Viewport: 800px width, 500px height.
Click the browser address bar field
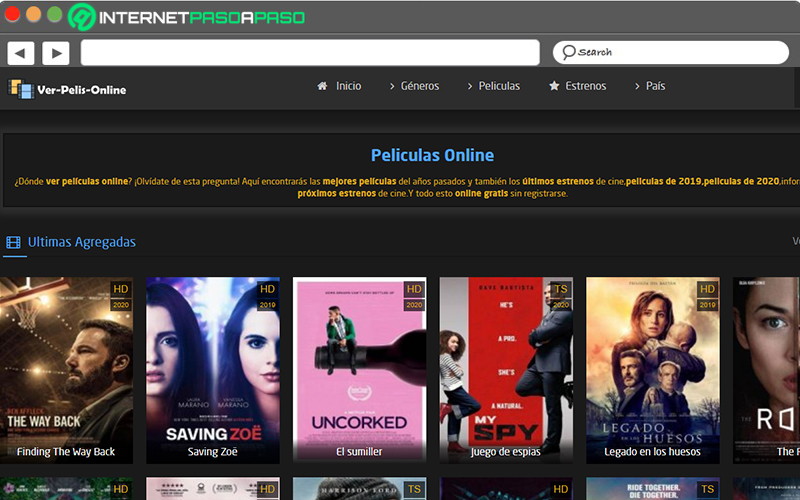point(310,53)
